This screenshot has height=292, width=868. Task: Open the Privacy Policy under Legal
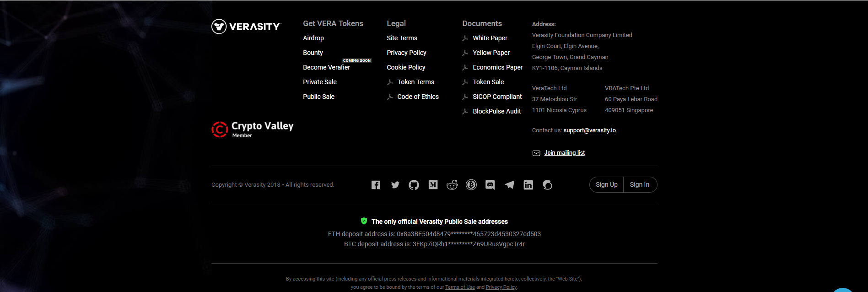click(x=406, y=53)
